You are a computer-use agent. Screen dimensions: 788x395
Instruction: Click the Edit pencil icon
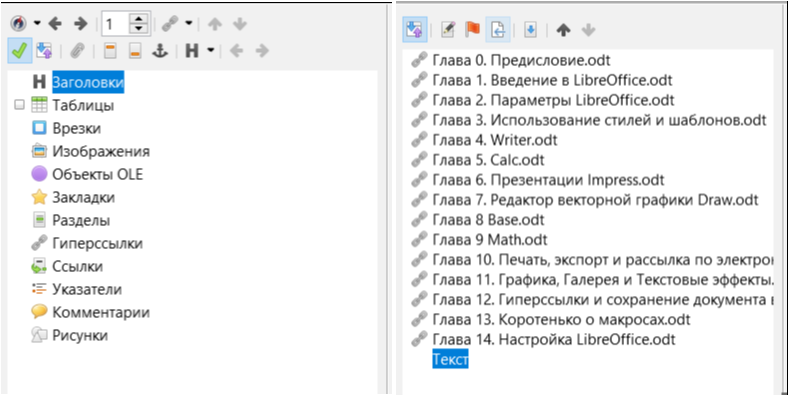(x=448, y=30)
